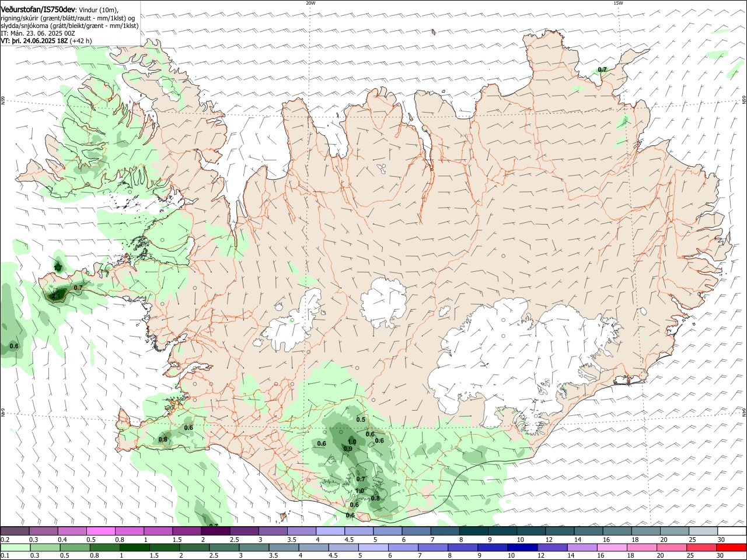Click the 'IT: Mán. 23. 06. 2025 00Z' line
The width and height of the screenshot is (747, 560).
tap(38, 33)
